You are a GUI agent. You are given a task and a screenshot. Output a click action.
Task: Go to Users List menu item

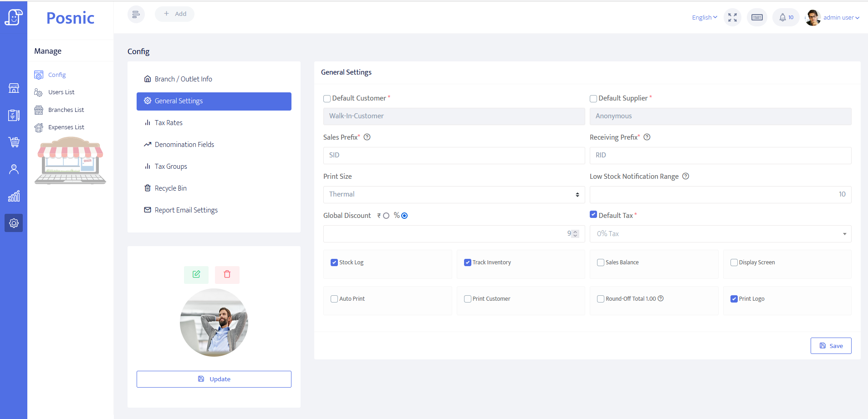tap(61, 92)
